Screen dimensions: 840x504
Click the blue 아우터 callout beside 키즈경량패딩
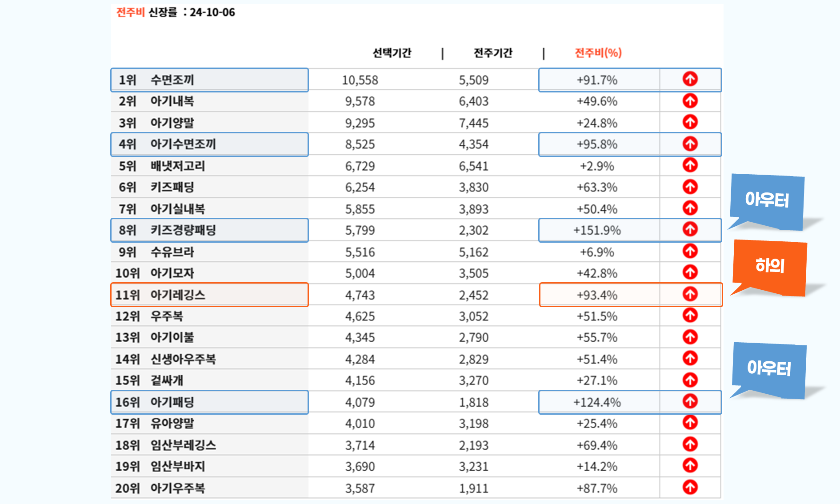click(767, 200)
